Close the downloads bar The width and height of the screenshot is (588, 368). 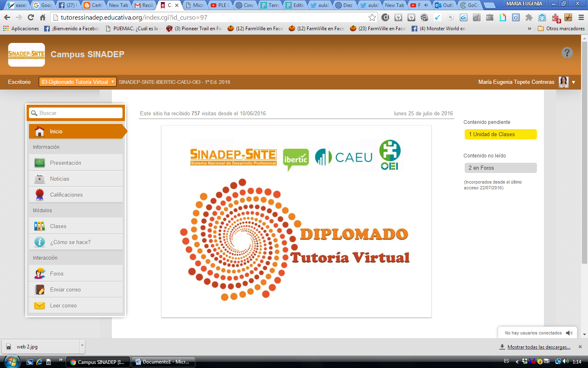(580, 347)
